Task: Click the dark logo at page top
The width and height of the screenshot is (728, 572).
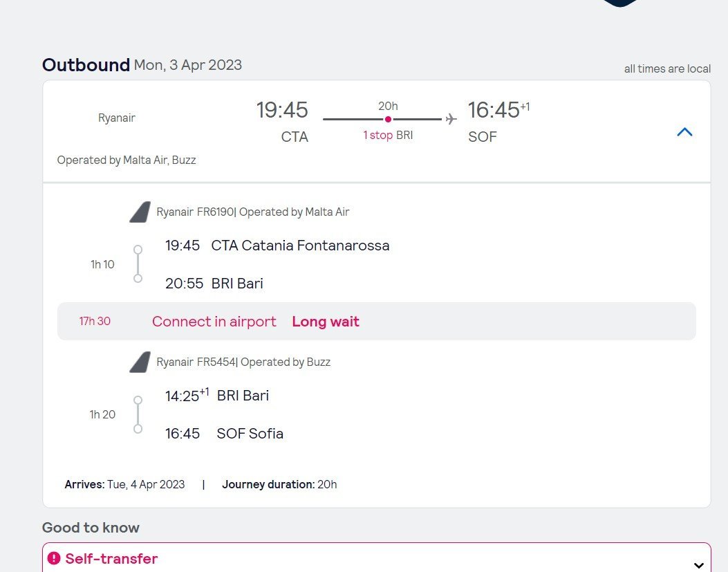Action: [x=620, y=3]
